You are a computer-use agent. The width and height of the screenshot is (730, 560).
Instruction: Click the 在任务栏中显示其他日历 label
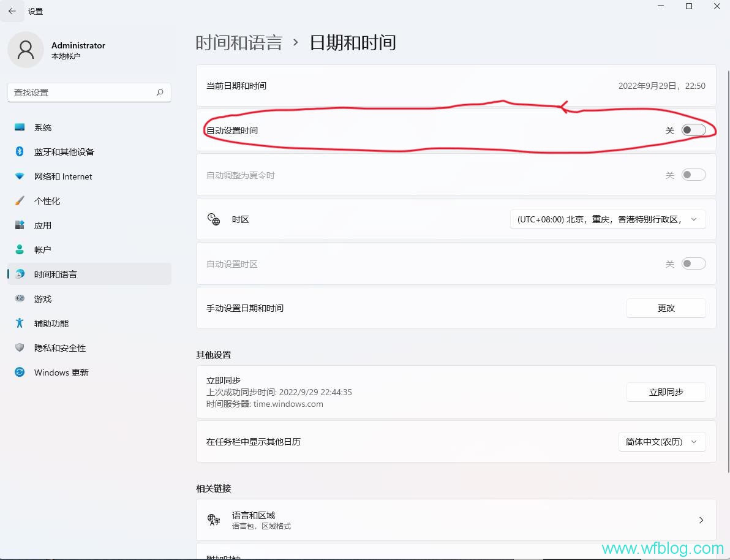[254, 442]
